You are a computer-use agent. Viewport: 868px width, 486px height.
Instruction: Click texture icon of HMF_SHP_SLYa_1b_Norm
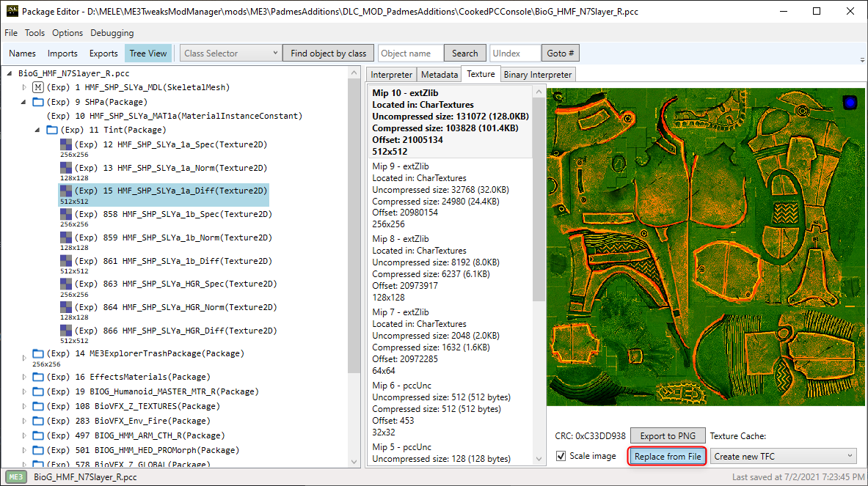(66, 238)
